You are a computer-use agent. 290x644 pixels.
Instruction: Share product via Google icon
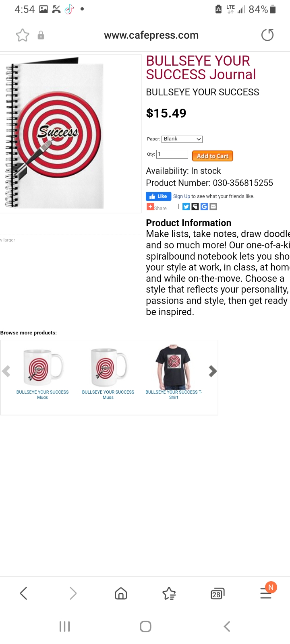pyautogui.click(x=204, y=206)
